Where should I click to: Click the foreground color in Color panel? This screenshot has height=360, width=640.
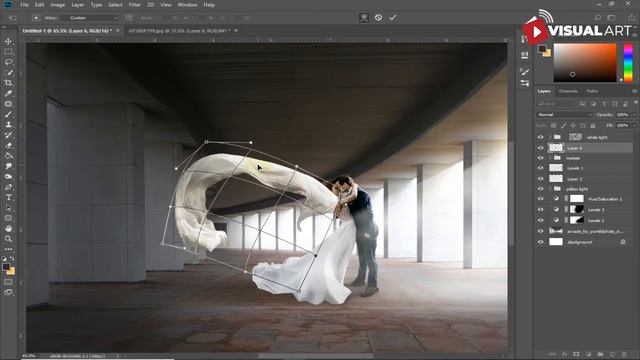tap(541, 49)
